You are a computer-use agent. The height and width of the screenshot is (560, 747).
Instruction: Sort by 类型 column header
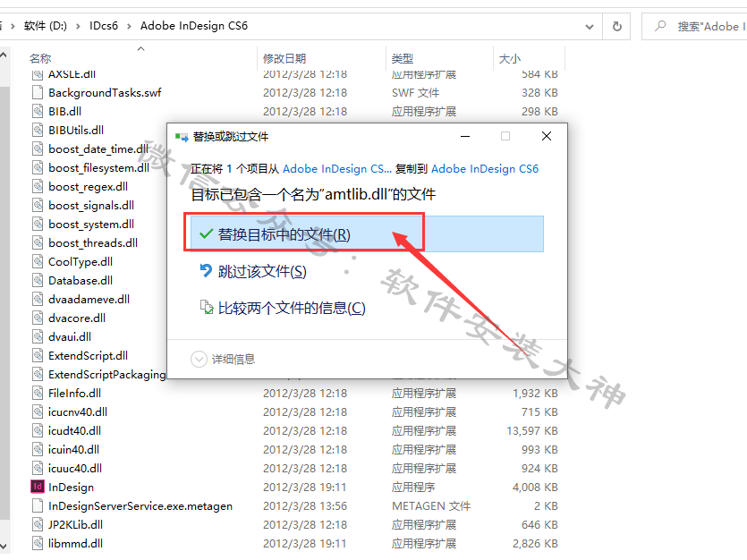(x=402, y=58)
